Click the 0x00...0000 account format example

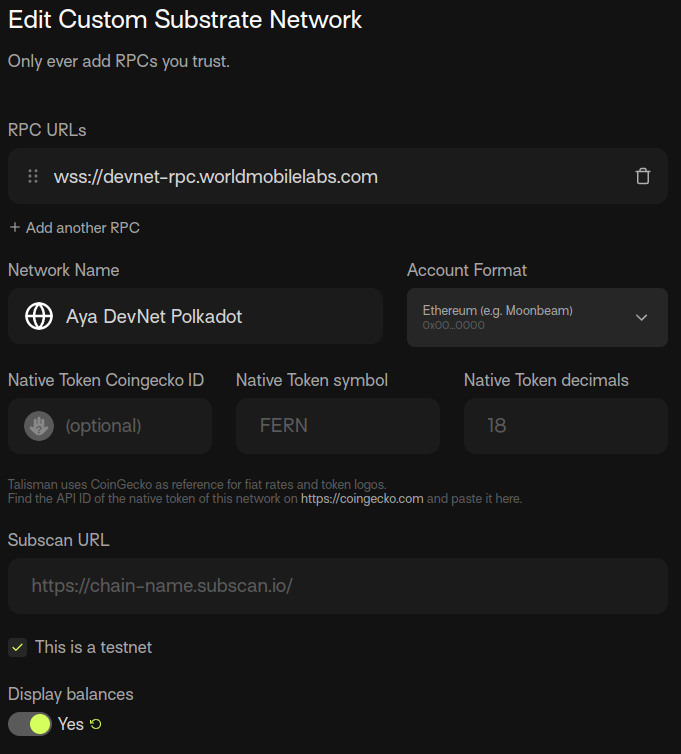pos(454,326)
